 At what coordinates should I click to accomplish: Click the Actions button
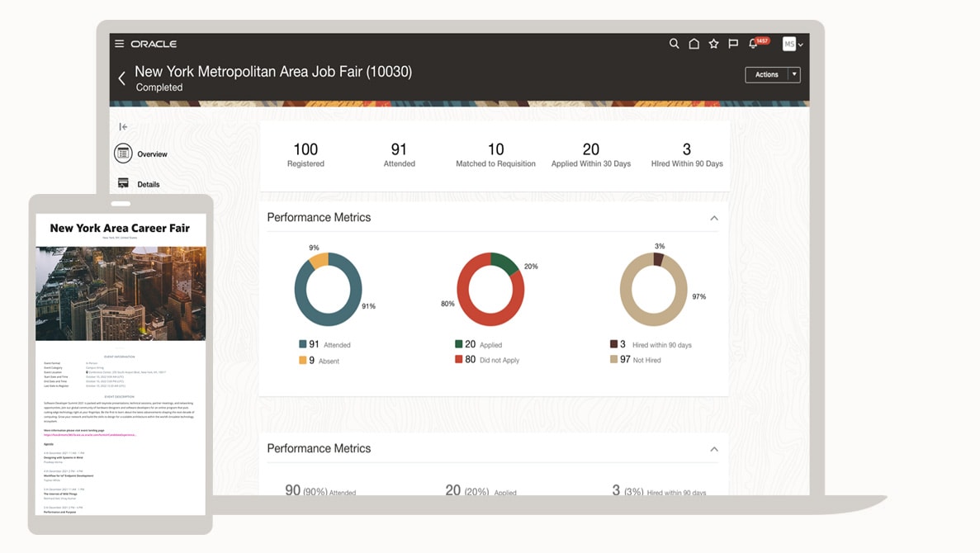pos(766,74)
